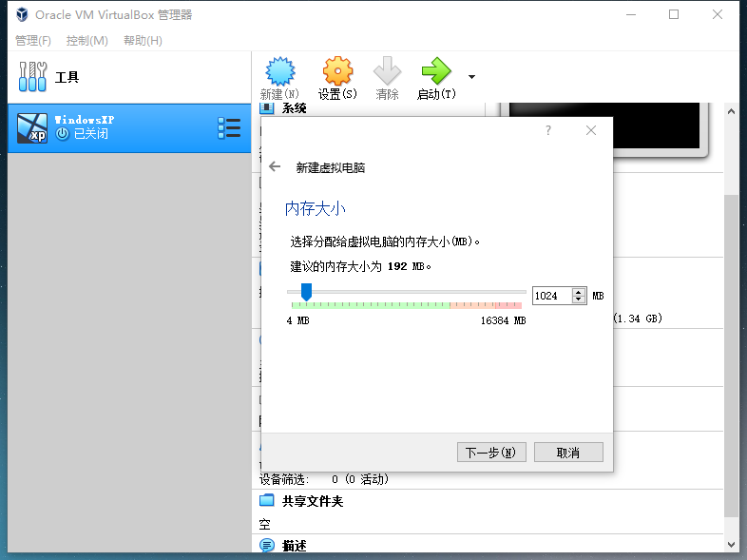
Task: Open the 管理(F) menu
Action: (x=33, y=41)
